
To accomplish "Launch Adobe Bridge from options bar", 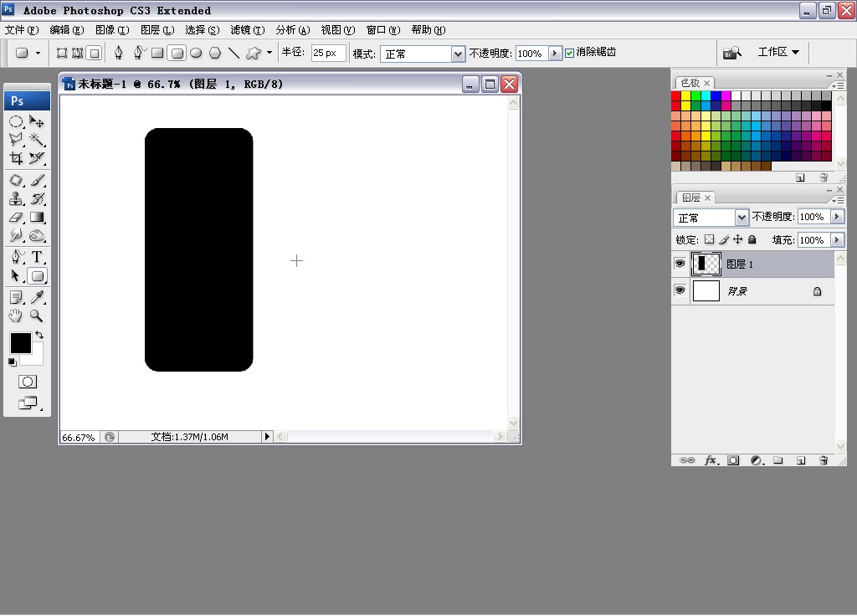I will point(731,53).
